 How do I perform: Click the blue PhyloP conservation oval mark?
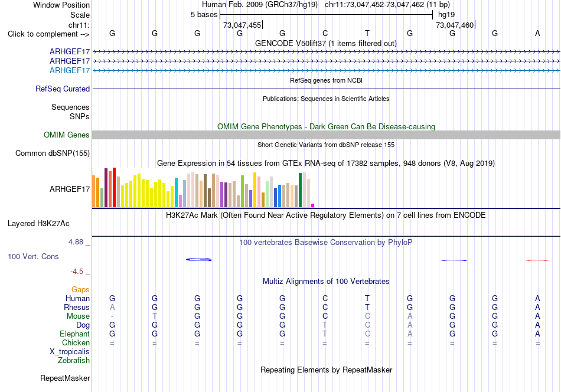[198, 259]
